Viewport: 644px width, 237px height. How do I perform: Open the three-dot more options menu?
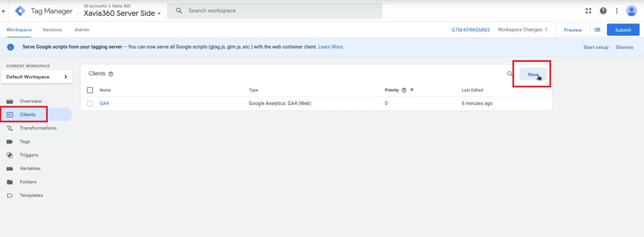click(x=616, y=11)
